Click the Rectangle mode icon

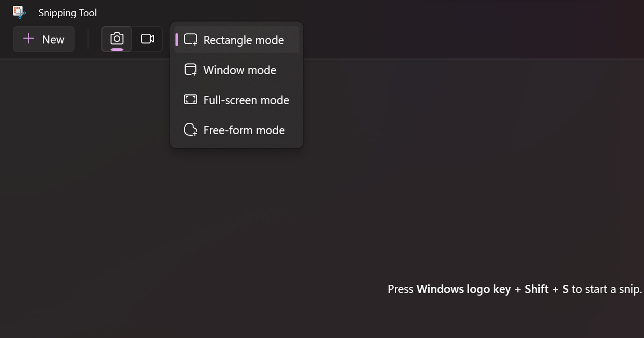coord(191,40)
